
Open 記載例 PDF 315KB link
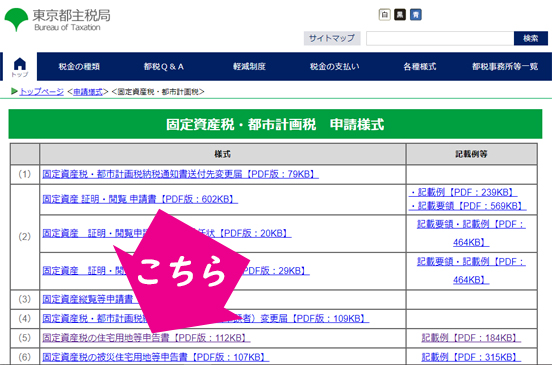click(471, 357)
